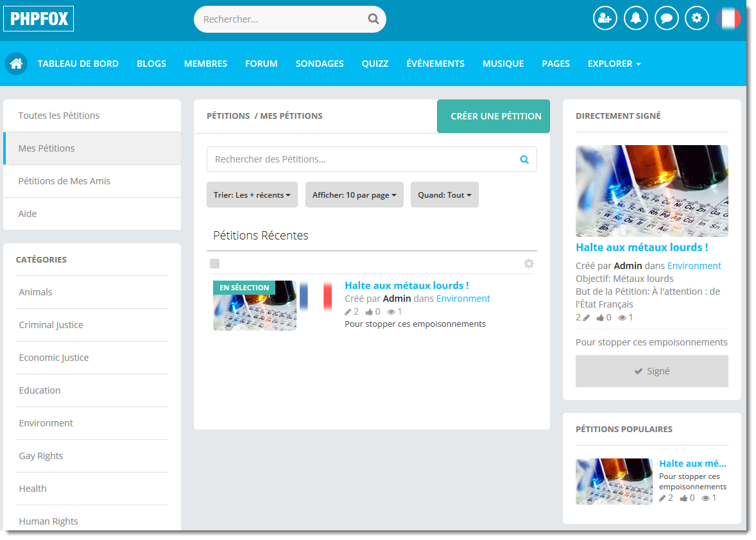Click thumbs-up count in Directement signé
This screenshot has width=756, height=540.
tap(604, 318)
